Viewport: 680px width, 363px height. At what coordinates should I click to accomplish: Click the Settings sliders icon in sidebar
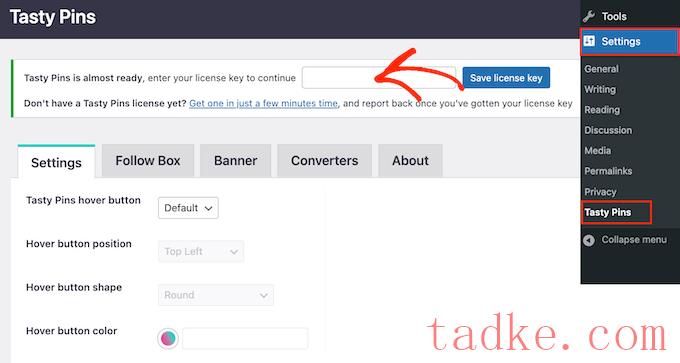click(x=589, y=41)
